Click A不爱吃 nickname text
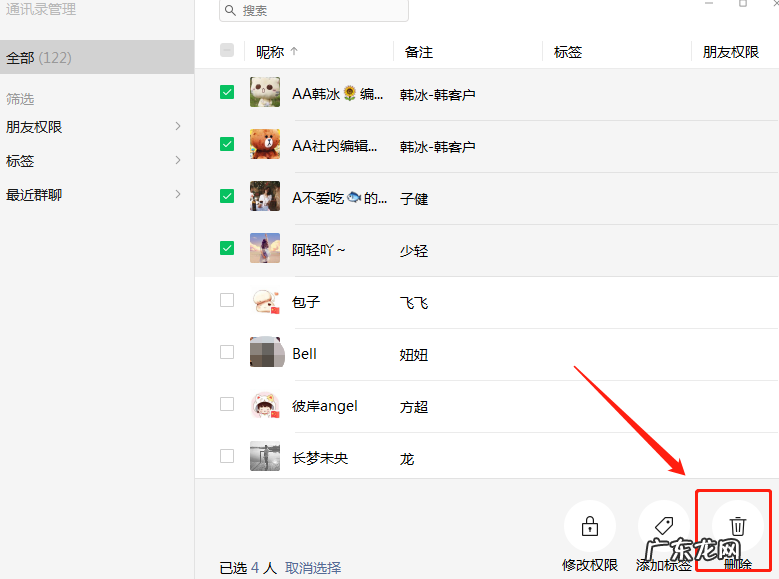This screenshot has height=579, width=779. 339,198
